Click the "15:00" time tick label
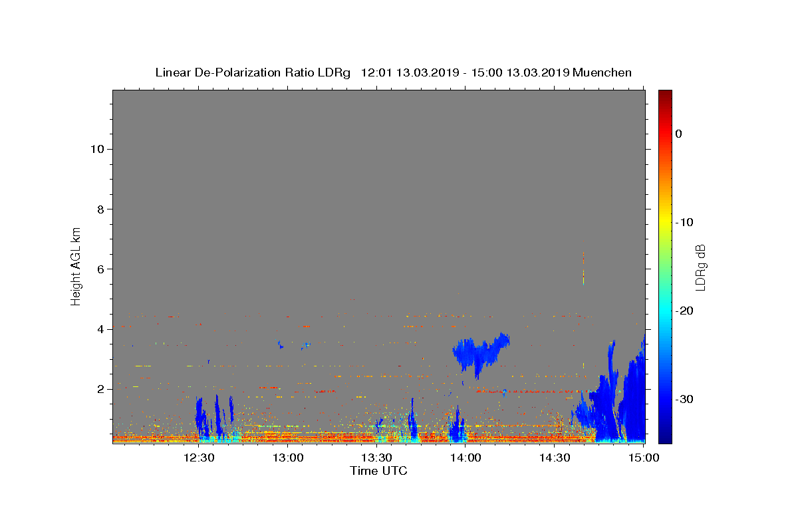The image size is (798, 532). [644, 458]
